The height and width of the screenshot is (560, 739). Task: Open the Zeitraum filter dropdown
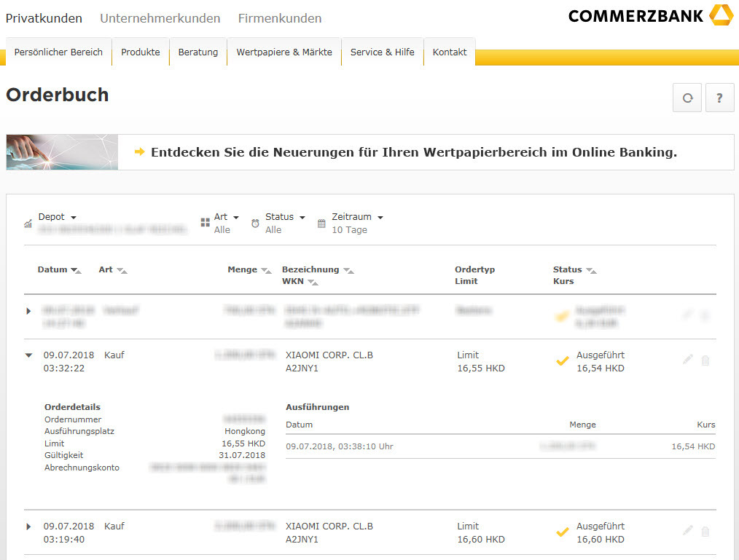click(357, 217)
